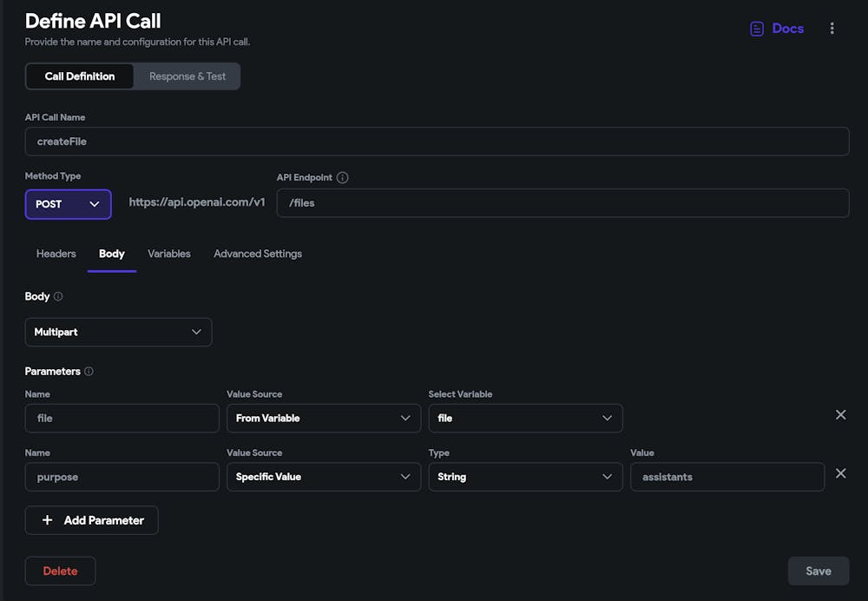Click the red Delete button
868x601 pixels.
60,571
